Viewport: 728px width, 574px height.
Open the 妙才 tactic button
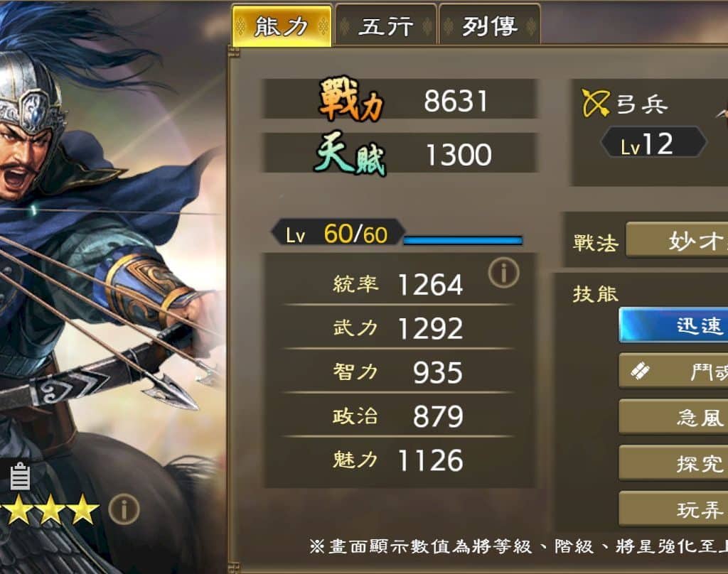click(677, 240)
